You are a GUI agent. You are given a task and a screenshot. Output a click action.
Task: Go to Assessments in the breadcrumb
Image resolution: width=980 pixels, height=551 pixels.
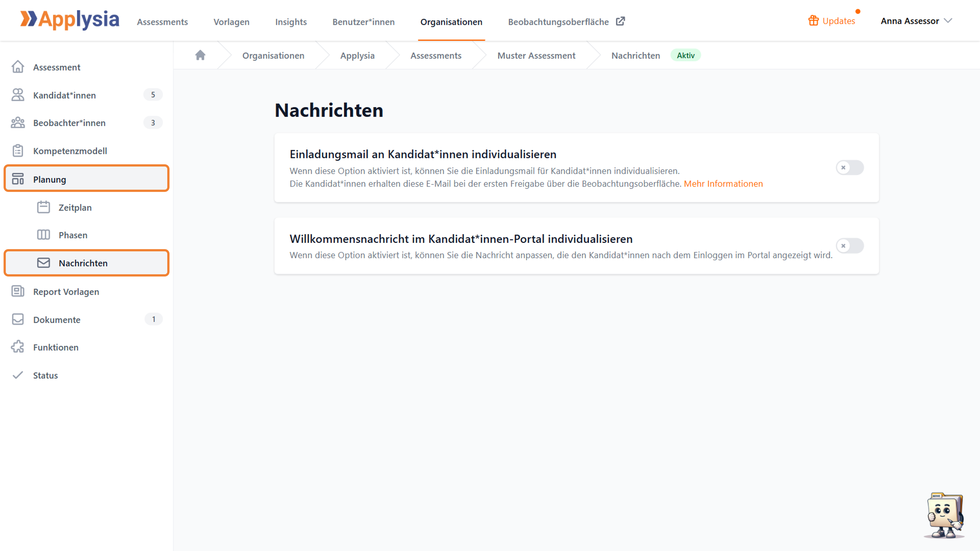pyautogui.click(x=436, y=55)
